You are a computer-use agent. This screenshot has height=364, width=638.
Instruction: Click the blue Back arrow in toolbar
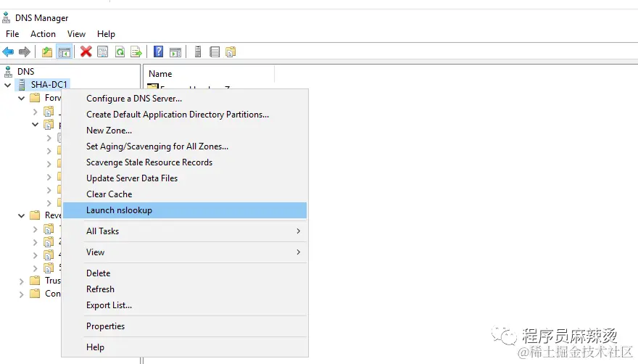pyautogui.click(x=8, y=52)
